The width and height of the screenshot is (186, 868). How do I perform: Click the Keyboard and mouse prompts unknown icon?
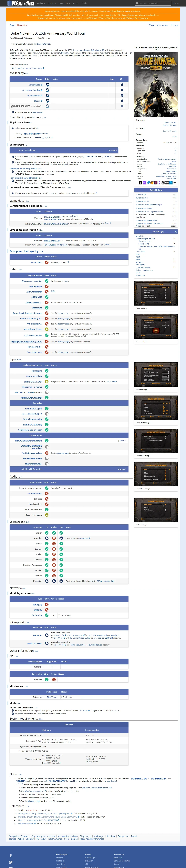pyautogui.click(x=47, y=392)
